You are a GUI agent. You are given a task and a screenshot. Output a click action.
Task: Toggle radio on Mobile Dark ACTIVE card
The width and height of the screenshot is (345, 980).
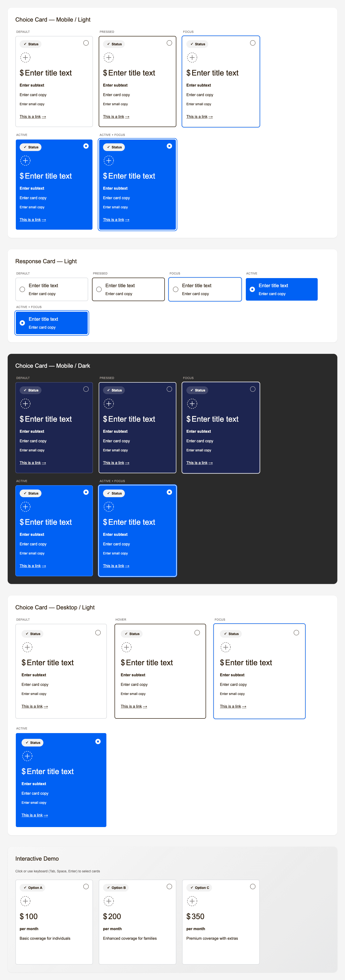point(86,493)
